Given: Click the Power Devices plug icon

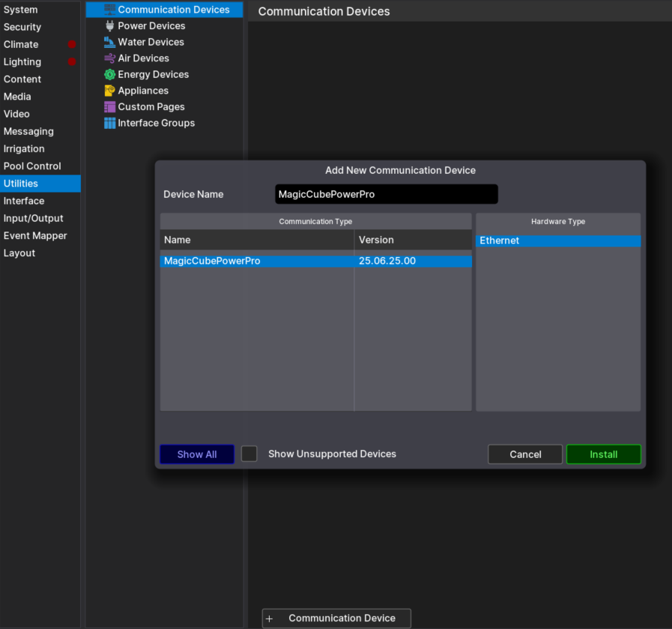Looking at the screenshot, I should click(109, 25).
